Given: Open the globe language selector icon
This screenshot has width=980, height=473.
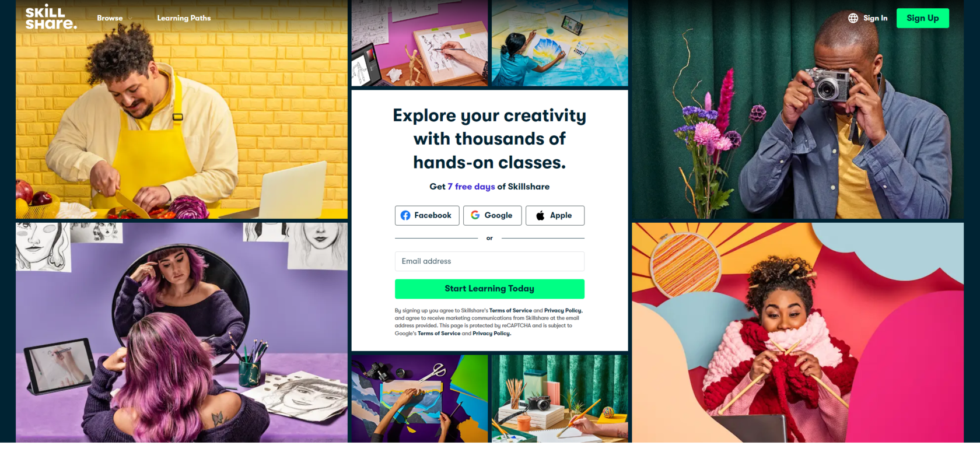Looking at the screenshot, I should (x=853, y=18).
